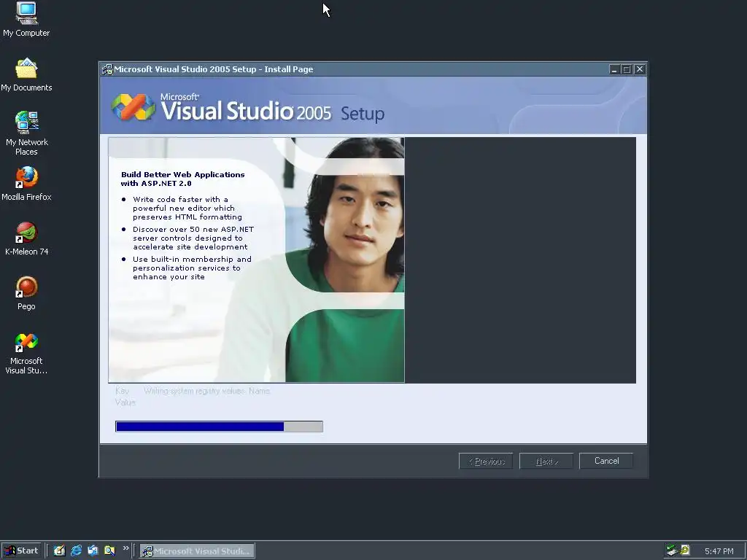Expand the quick launch overflow chevron
Image resolution: width=747 pixels, height=560 pixels.
point(125,548)
